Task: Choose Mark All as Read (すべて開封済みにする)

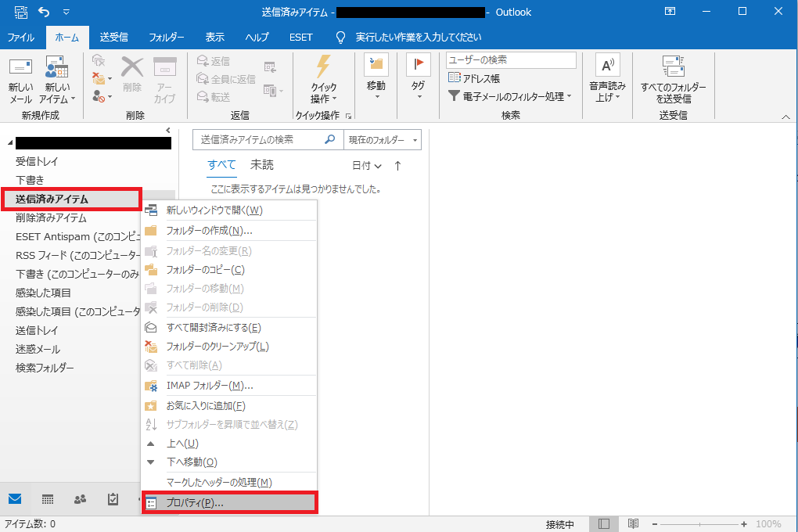Action: [229, 327]
